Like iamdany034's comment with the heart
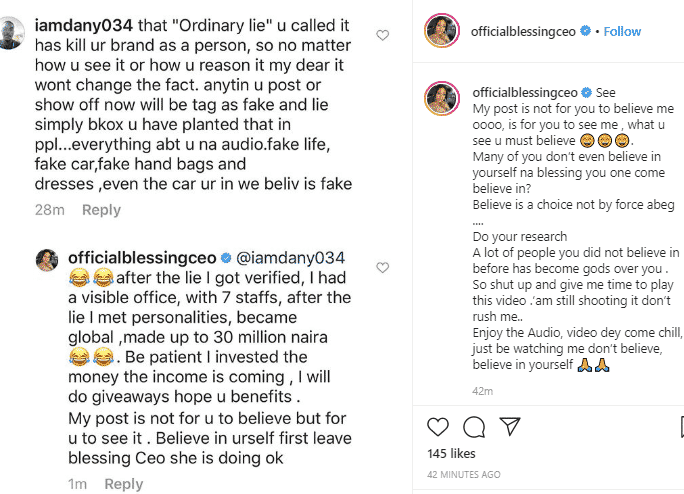Screen dimensions: 684x494 [x=382, y=36]
